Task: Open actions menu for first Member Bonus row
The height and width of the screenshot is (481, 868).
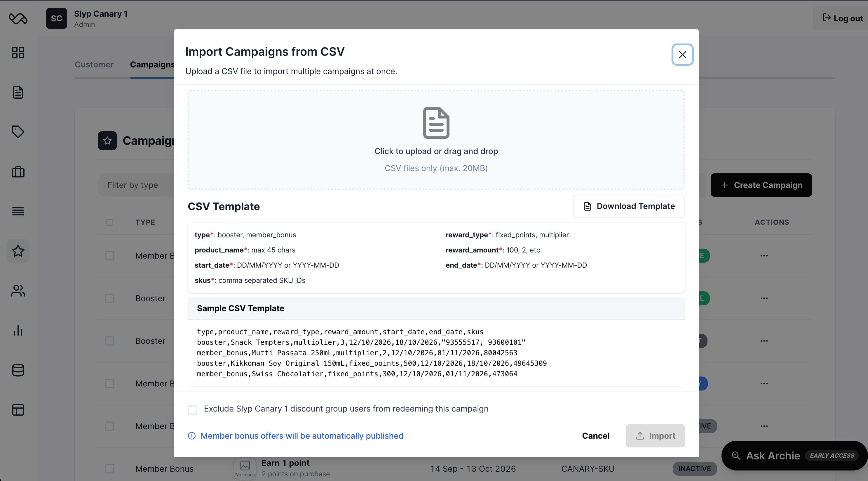Action: click(x=764, y=255)
